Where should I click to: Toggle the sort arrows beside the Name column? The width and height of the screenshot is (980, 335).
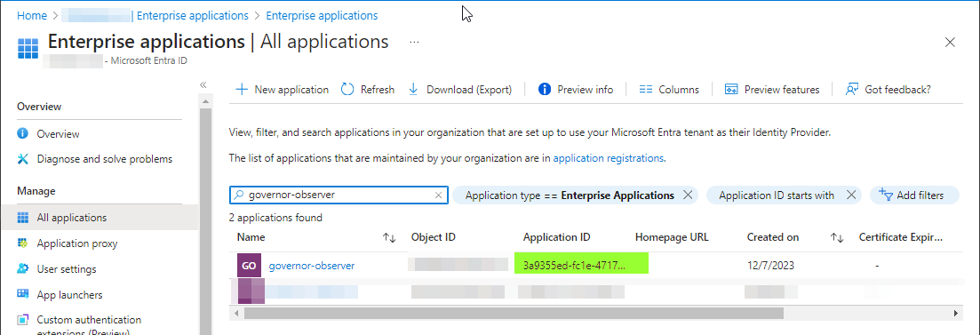coord(389,237)
